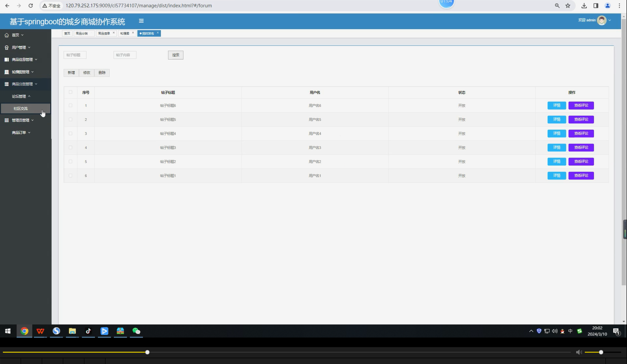Switch to the 首页 page tab

point(67,34)
